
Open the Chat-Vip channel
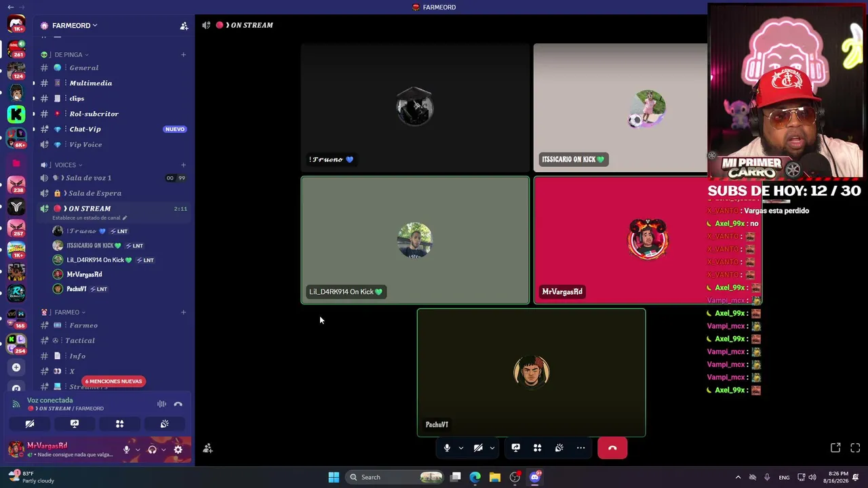tap(114, 129)
